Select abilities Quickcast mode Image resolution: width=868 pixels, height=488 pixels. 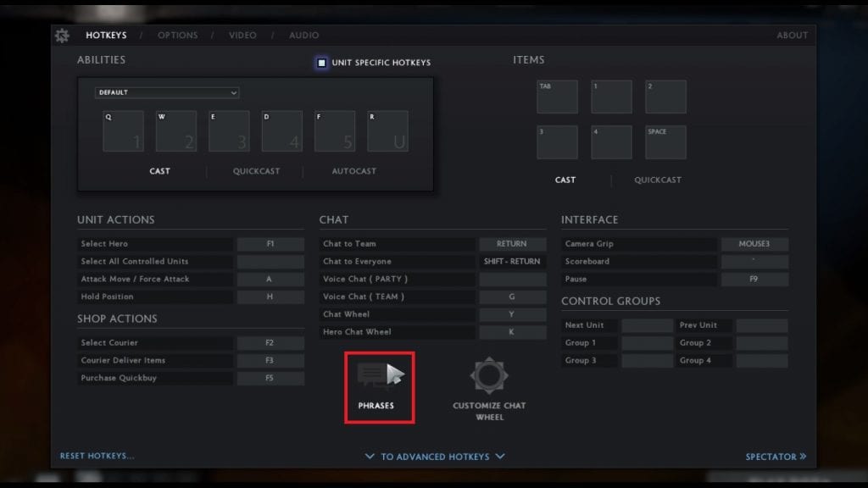(x=256, y=171)
